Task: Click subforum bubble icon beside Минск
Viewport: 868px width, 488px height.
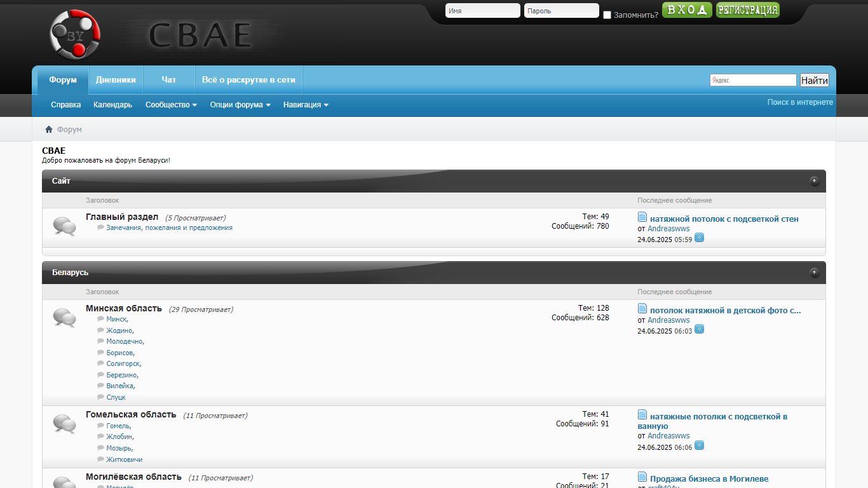Action: (100, 319)
